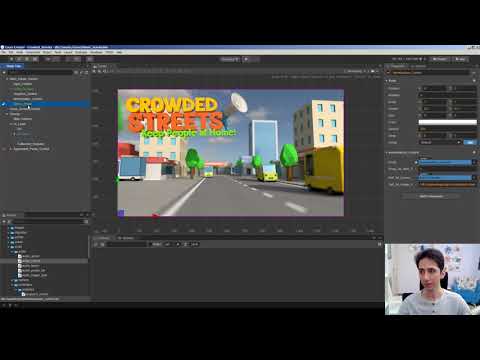Image resolution: width=480 pixels, height=360 pixels.
Task: Collapse the top root node in the Node Tree
Action: (7, 79)
